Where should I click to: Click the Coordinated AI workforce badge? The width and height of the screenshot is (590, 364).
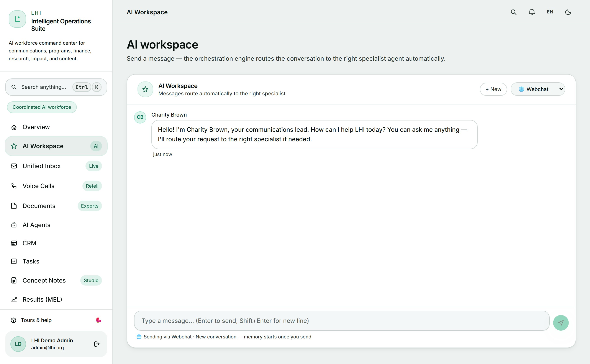click(x=42, y=107)
